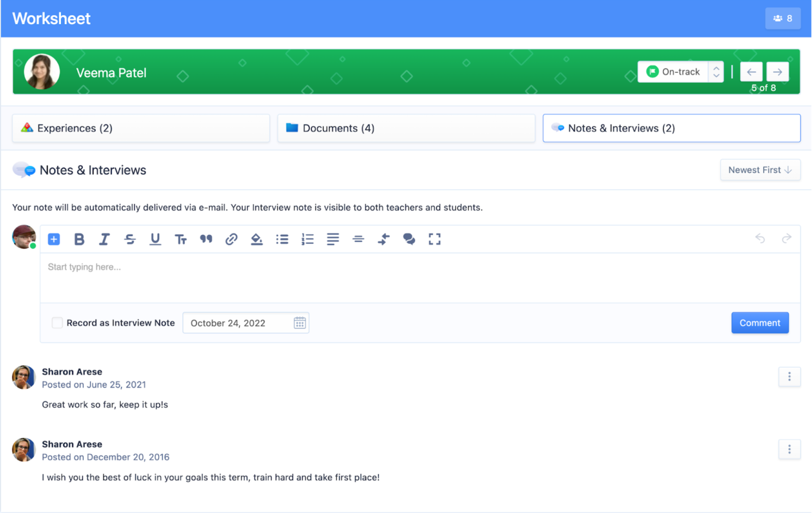The width and height of the screenshot is (812, 513).
Task: Click the Worksheet title
Action: coord(51,18)
